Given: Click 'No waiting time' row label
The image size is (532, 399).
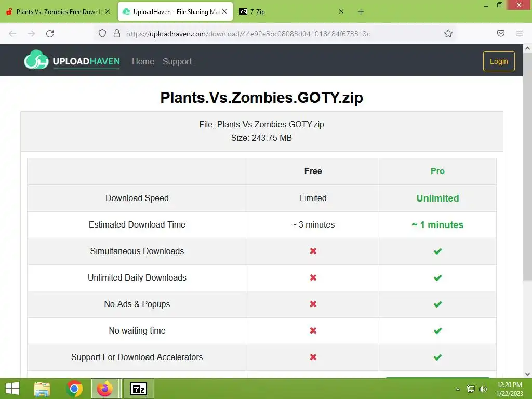Looking at the screenshot, I should click(x=137, y=330).
